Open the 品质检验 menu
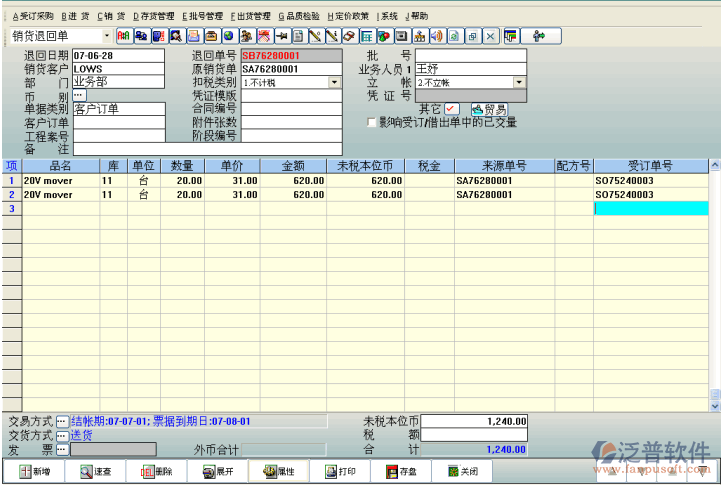This screenshot has width=721, height=485. (300, 16)
